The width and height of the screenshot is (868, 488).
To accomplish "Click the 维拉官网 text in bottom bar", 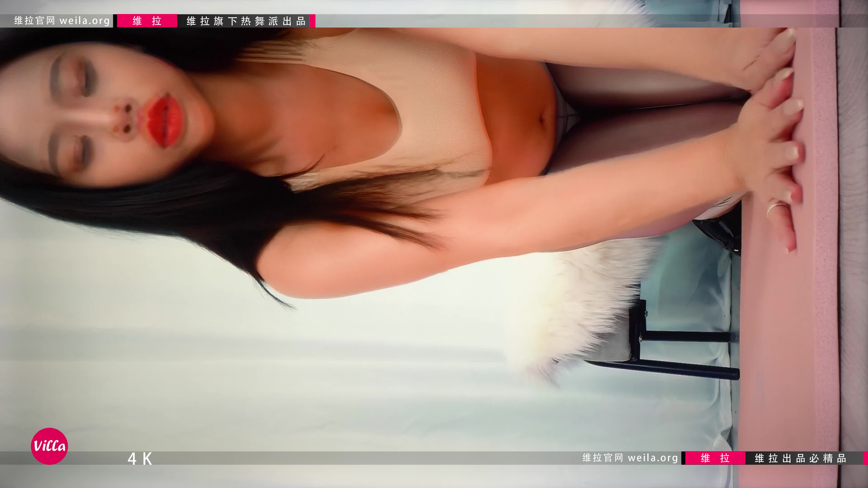I will tap(602, 458).
